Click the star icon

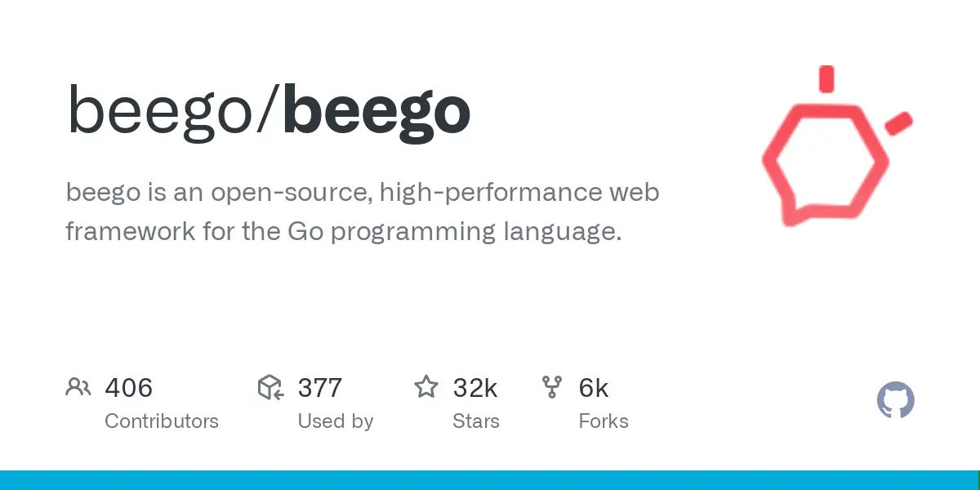pos(426,386)
